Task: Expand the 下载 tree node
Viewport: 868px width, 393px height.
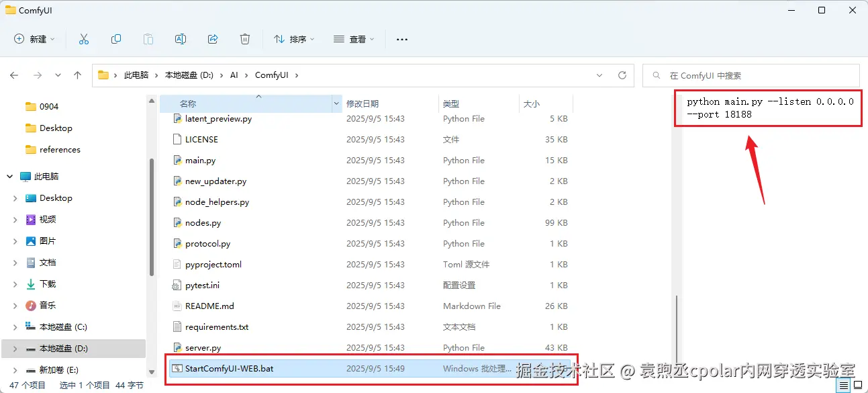Action: pyautogui.click(x=15, y=284)
